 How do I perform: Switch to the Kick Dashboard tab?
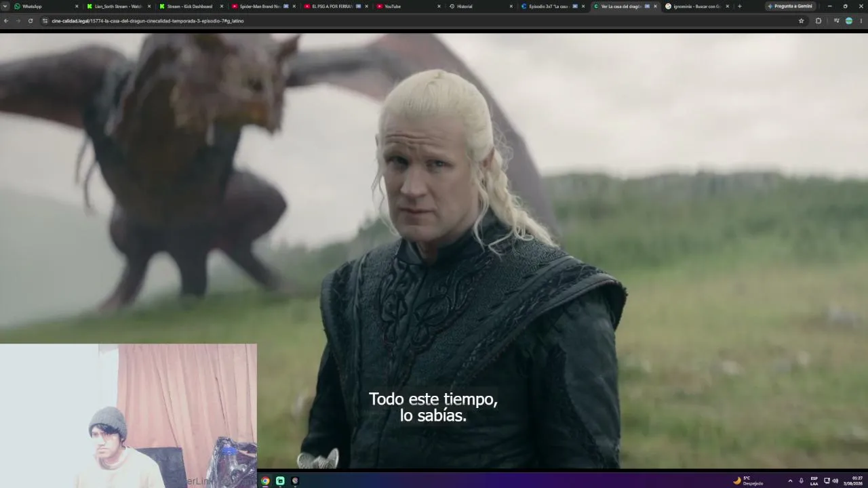pyautogui.click(x=191, y=6)
